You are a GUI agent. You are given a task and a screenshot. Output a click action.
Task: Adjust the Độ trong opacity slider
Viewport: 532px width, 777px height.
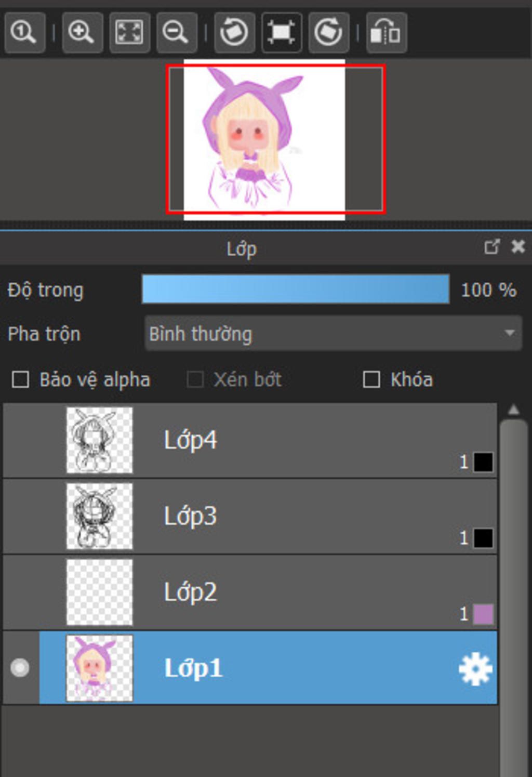point(295,289)
